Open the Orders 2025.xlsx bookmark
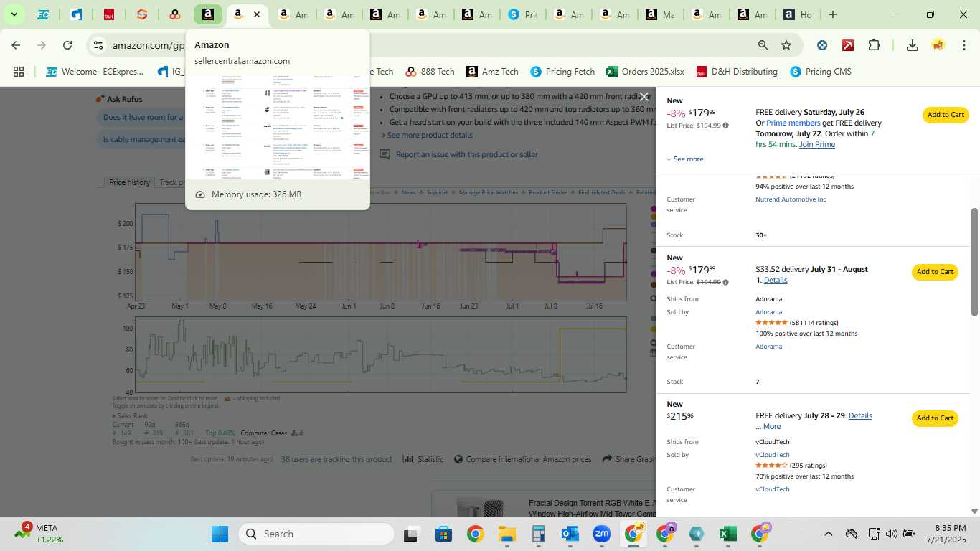This screenshot has height=551, width=980. tap(645, 72)
